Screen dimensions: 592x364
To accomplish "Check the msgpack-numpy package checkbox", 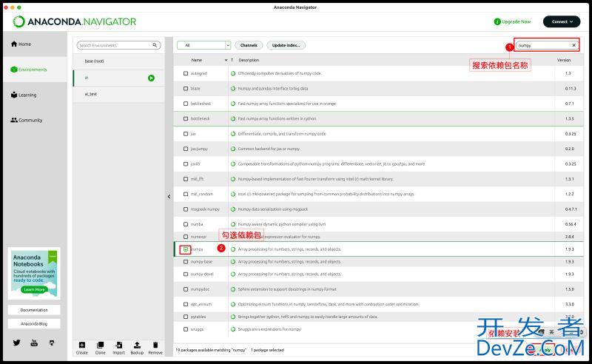I will coord(186,209).
